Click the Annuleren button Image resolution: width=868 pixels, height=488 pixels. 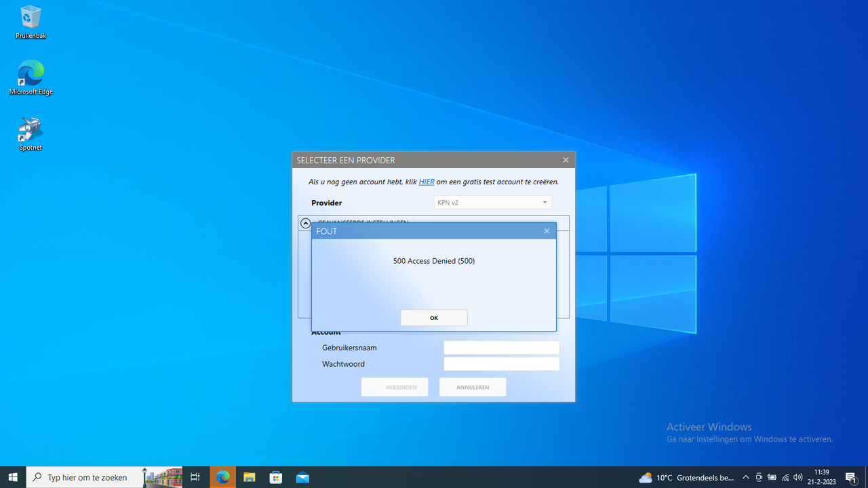coord(473,387)
